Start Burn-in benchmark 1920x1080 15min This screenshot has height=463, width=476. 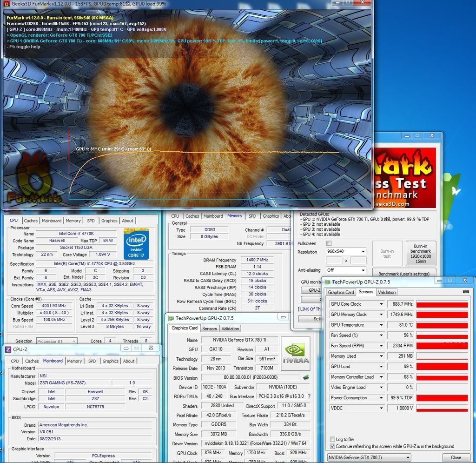[x=420, y=254]
